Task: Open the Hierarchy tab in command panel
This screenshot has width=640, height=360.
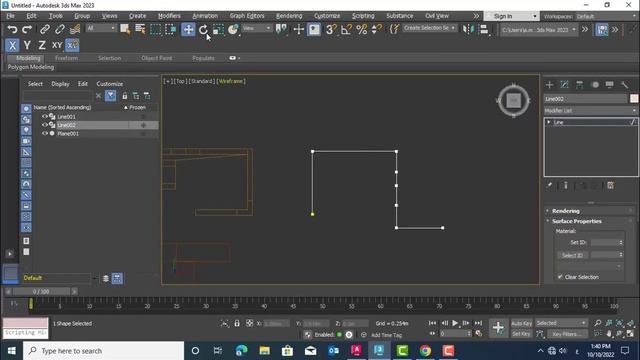Action: coord(580,84)
